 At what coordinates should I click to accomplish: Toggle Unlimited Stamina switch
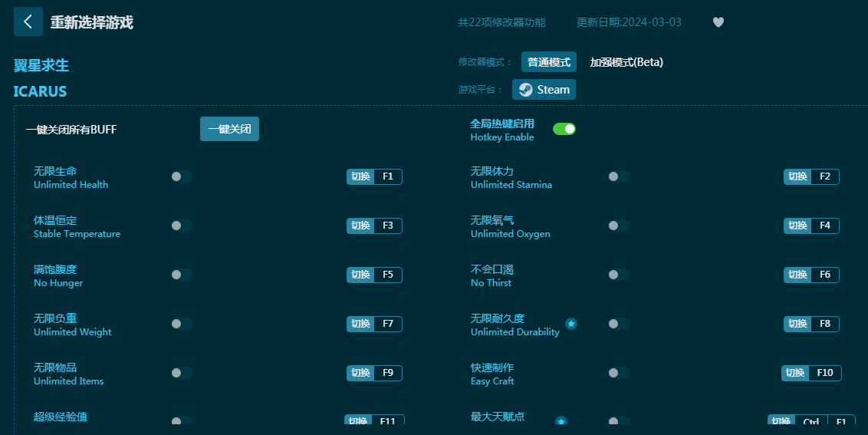click(x=619, y=176)
